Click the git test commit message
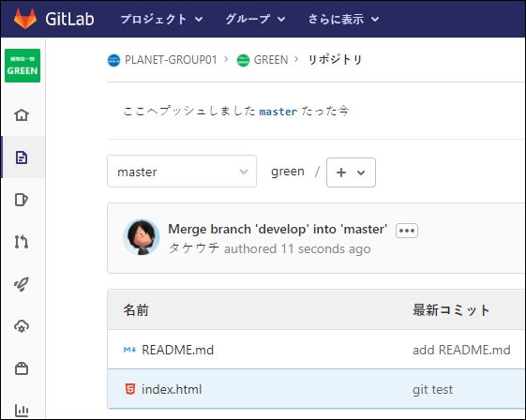Image resolution: width=526 pixels, height=420 pixels. [432, 389]
